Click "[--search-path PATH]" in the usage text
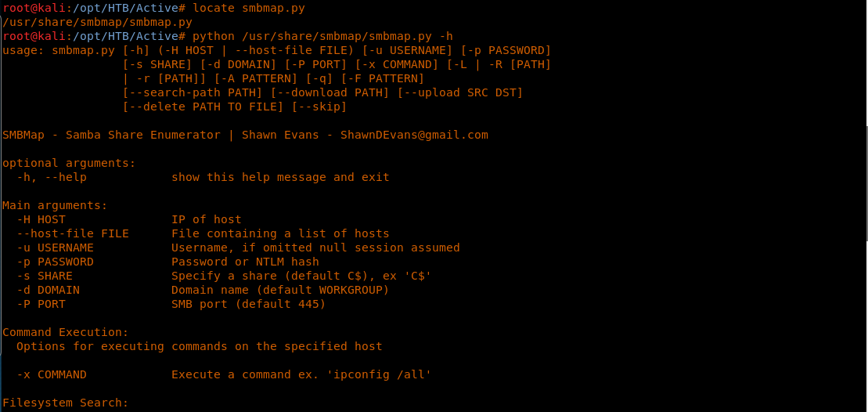This screenshot has height=412, width=868. point(193,92)
